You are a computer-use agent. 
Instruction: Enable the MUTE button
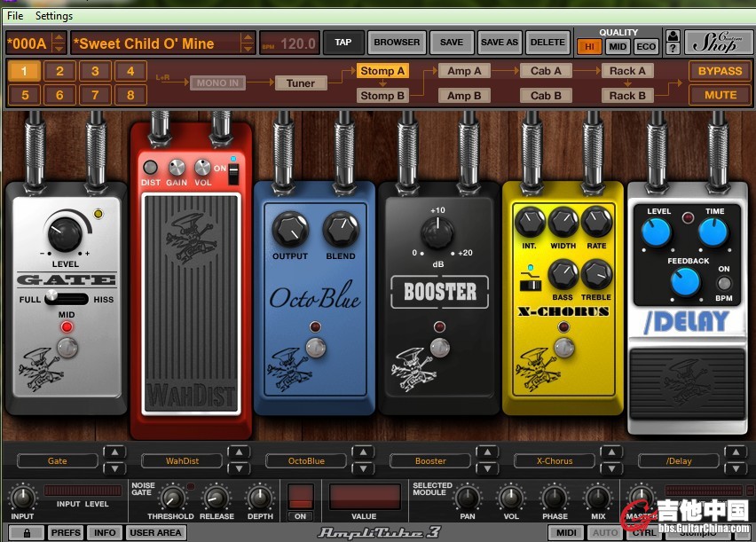pos(720,95)
